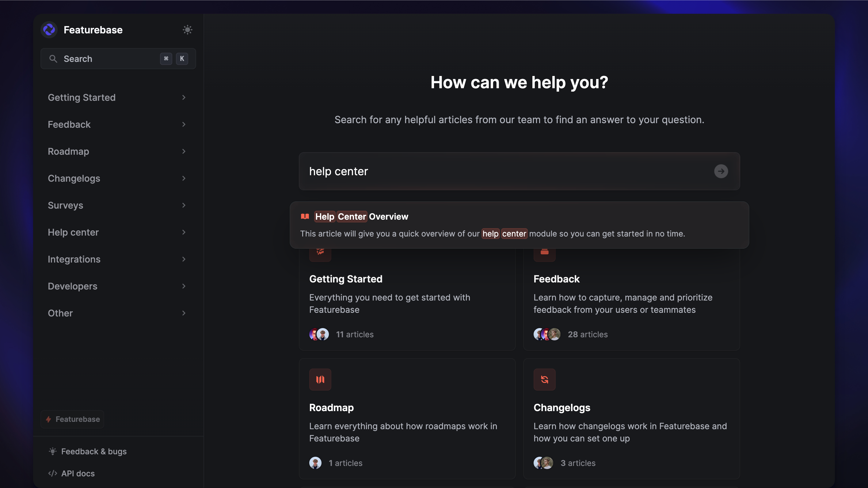Click the search magnifier icon in sidebar
The width and height of the screenshot is (868, 488).
coord(53,59)
